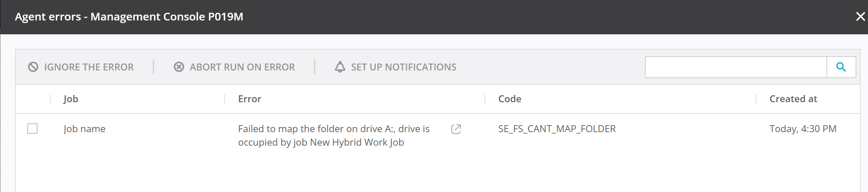Screen dimensions: 868x192
Task: Click the SE_FS_CANT_MAP_FOLDER code cell
Action: coord(557,129)
